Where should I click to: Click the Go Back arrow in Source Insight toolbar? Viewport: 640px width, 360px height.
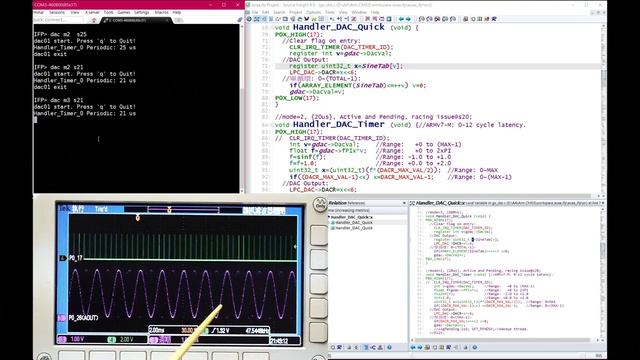pyautogui.click(x=401, y=19)
